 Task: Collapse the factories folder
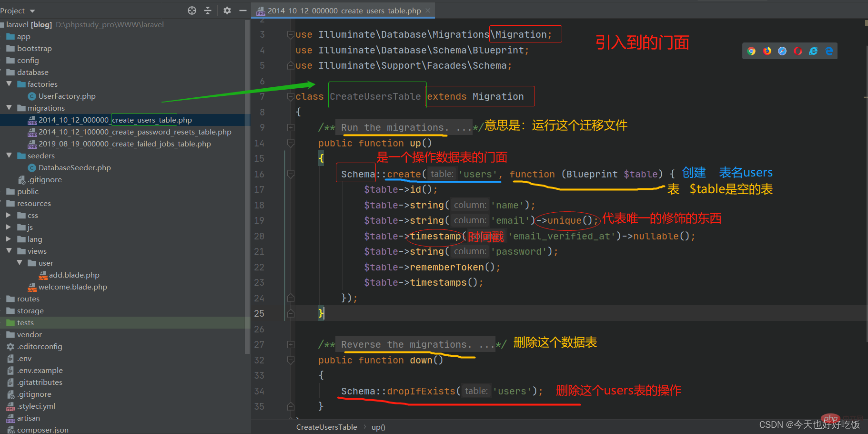click(9, 84)
